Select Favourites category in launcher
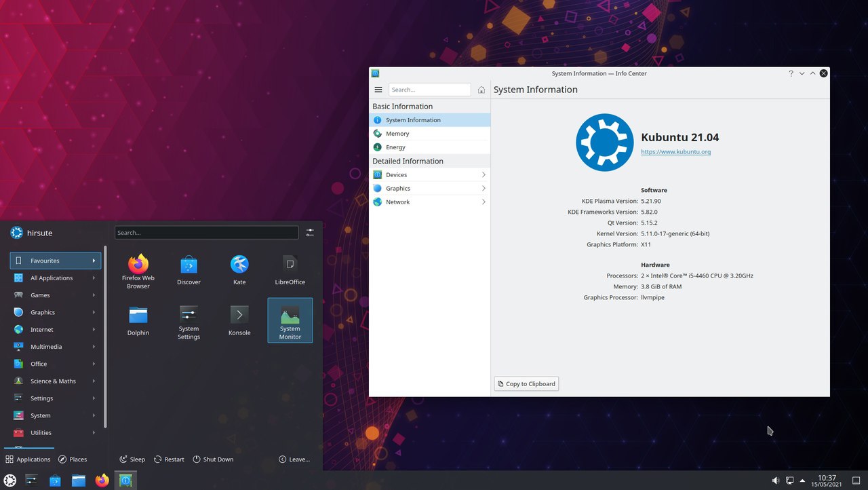The height and width of the screenshot is (490, 868). click(x=56, y=261)
